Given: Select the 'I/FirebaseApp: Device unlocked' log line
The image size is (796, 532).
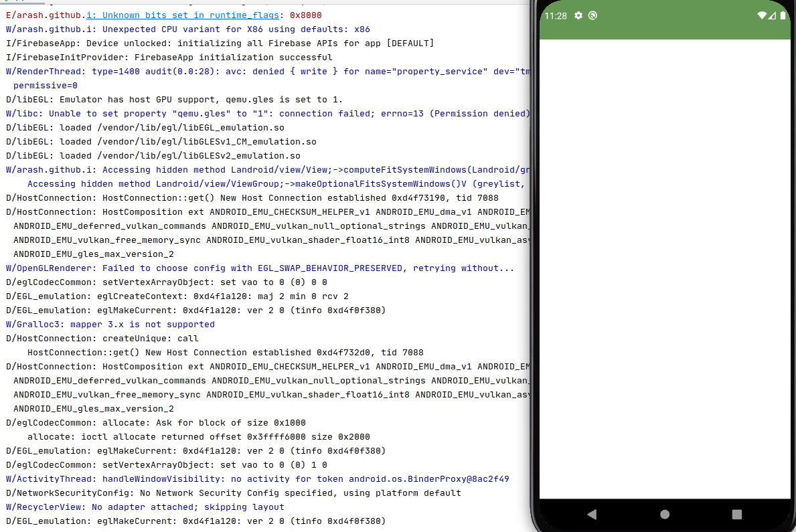Looking at the screenshot, I should tap(220, 43).
